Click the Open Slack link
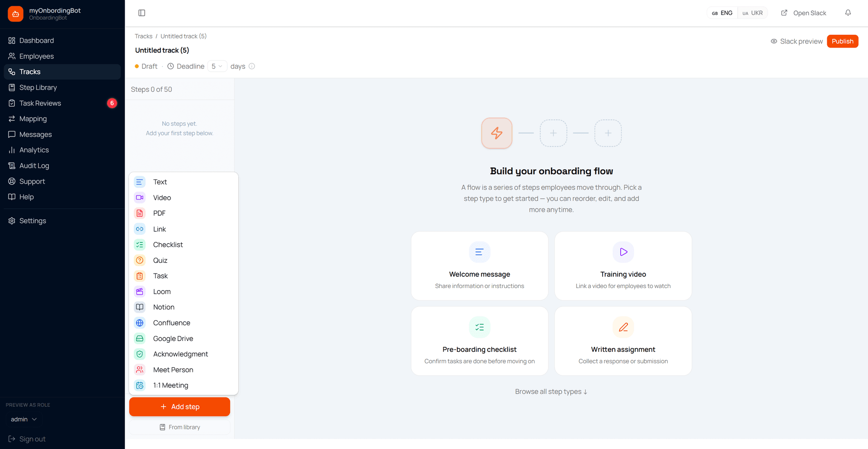Viewport: 868px width, 449px height. [x=804, y=13]
